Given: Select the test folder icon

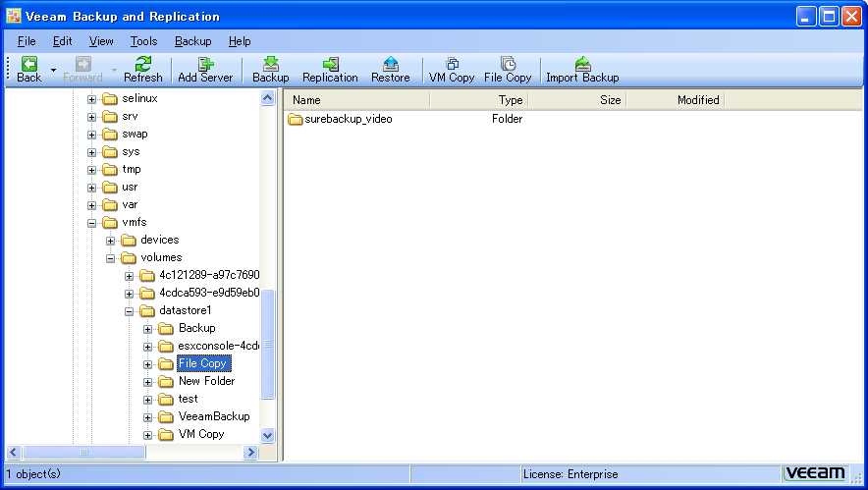Looking at the screenshot, I should coord(166,400).
